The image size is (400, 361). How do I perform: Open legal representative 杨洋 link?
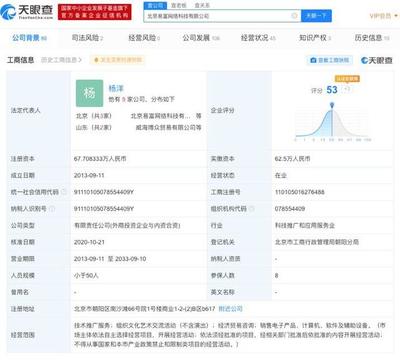tap(116, 88)
